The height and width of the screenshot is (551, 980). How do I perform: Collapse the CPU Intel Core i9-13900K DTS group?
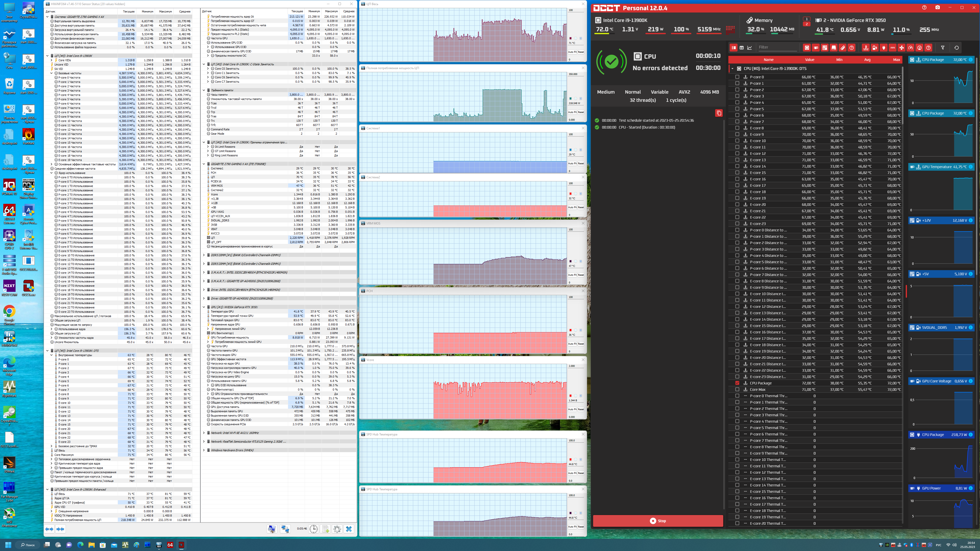coord(732,68)
